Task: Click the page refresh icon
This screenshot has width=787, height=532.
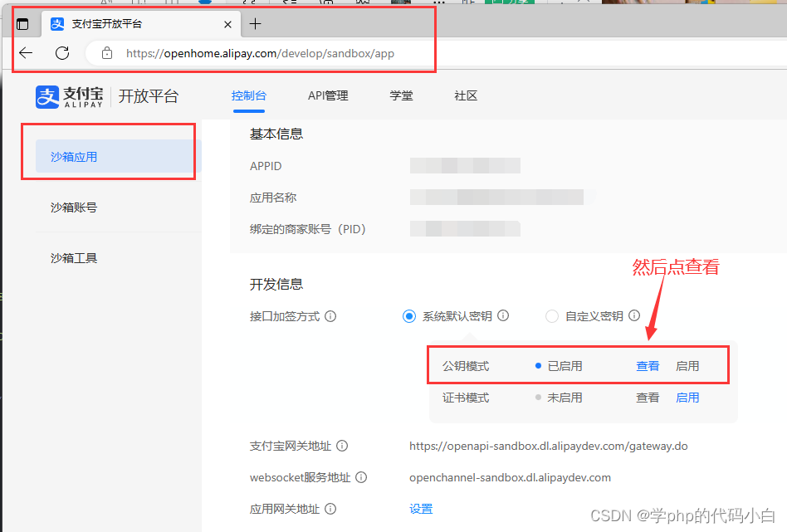Action: [x=61, y=52]
